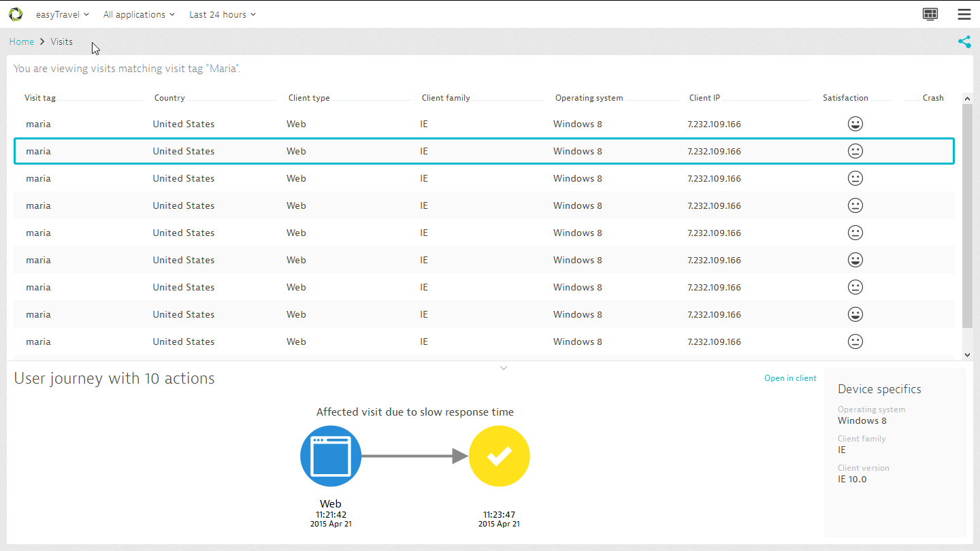Sort by the Visit tag column header
Viewport: 980px width, 551px height.
tap(40, 98)
